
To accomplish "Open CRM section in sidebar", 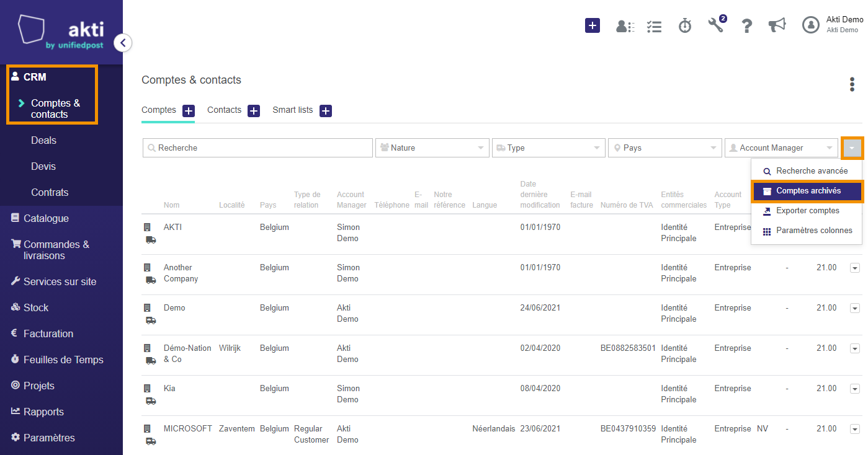I will [35, 77].
